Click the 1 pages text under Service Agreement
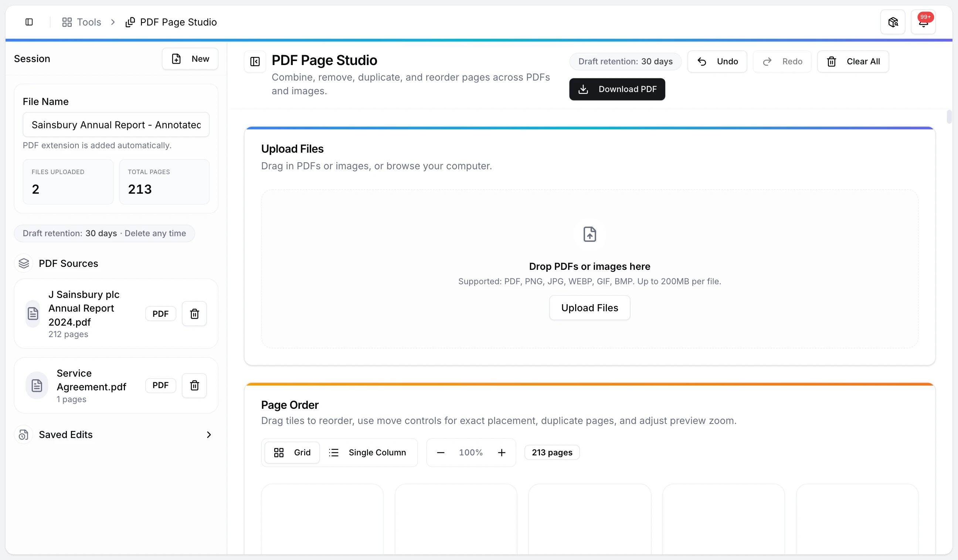 tap(71, 399)
